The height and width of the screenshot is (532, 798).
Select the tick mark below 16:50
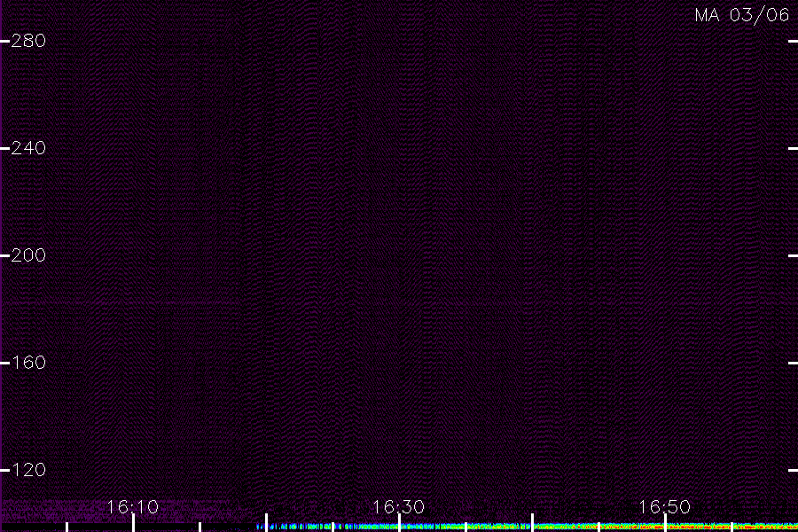pos(665,523)
